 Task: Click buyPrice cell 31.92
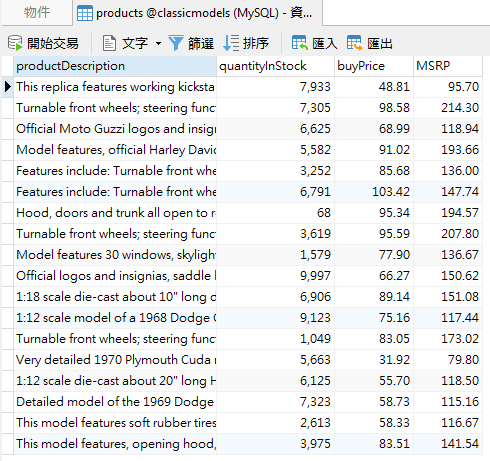[x=374, y=360]
